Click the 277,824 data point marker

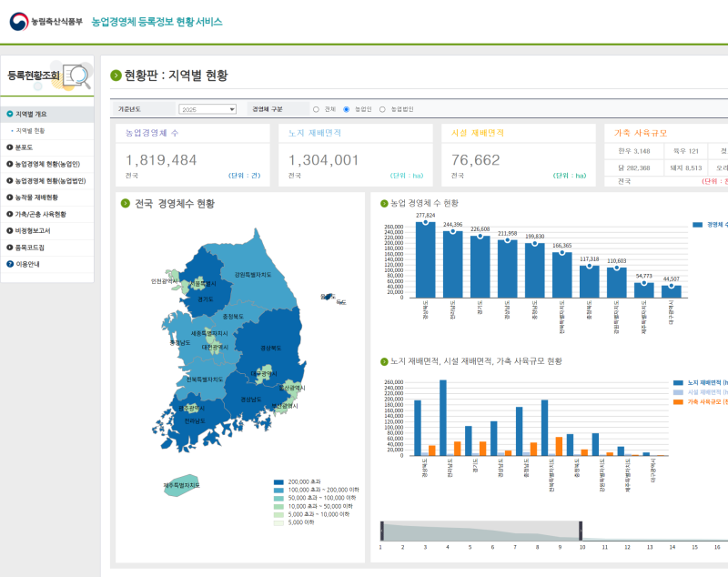[425, 222]
